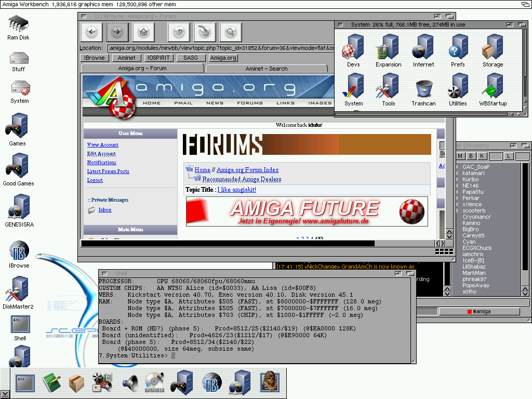Launch IBrowse from the desktop icon
The width and height of the screenshot is (532, 399).
tap(19, 255)
